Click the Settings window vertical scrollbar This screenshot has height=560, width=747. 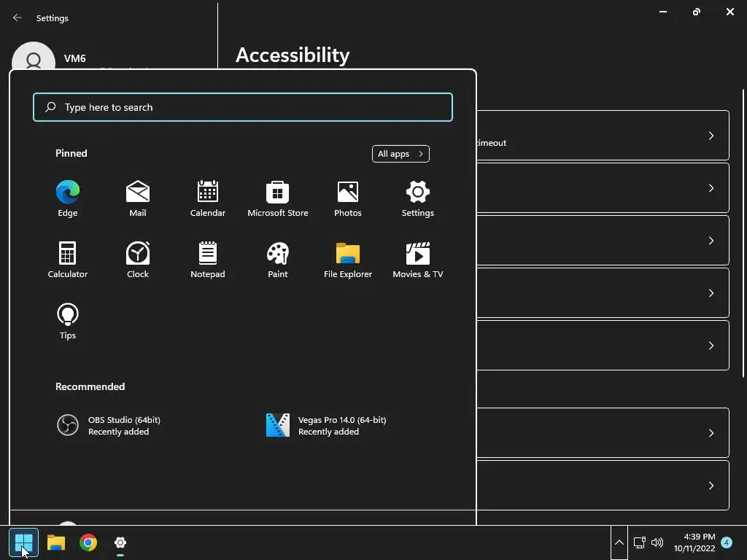click(x=743, y=233)
